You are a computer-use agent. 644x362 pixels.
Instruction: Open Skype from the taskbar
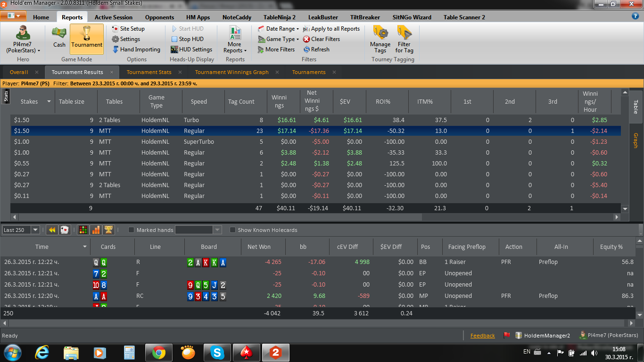[217, 353]
